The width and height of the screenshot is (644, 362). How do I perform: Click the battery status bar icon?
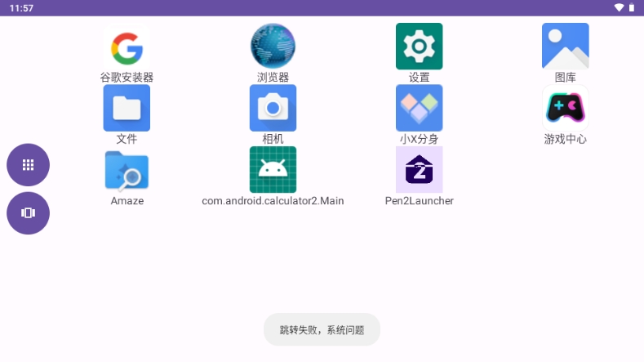(x=631, y=7)
